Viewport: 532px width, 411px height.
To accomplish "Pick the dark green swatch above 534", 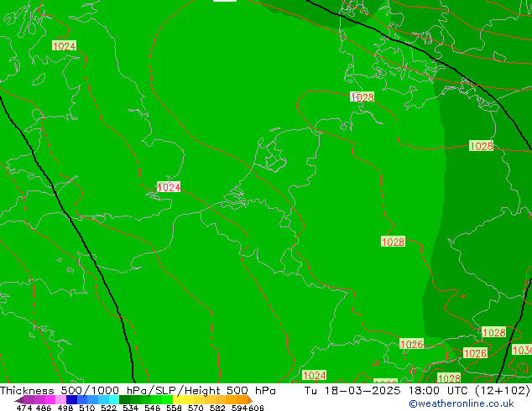I will (124, 399).
